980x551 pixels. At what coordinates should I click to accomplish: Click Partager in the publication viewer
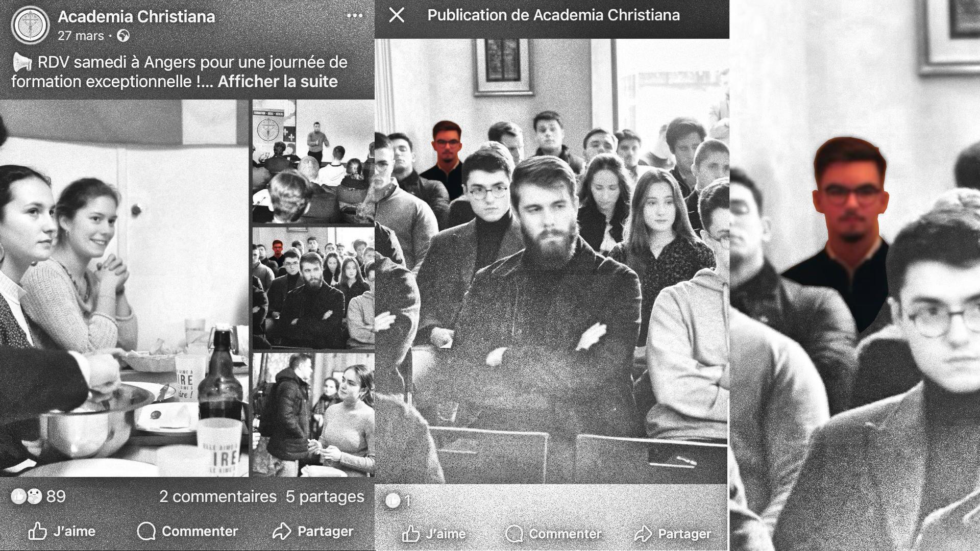point(672,534)
